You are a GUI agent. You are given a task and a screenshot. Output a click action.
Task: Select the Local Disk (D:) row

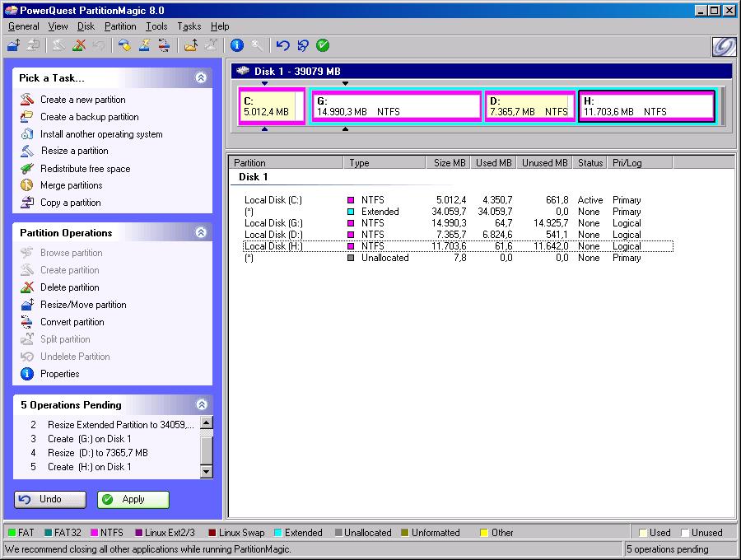tap(458, 235)
